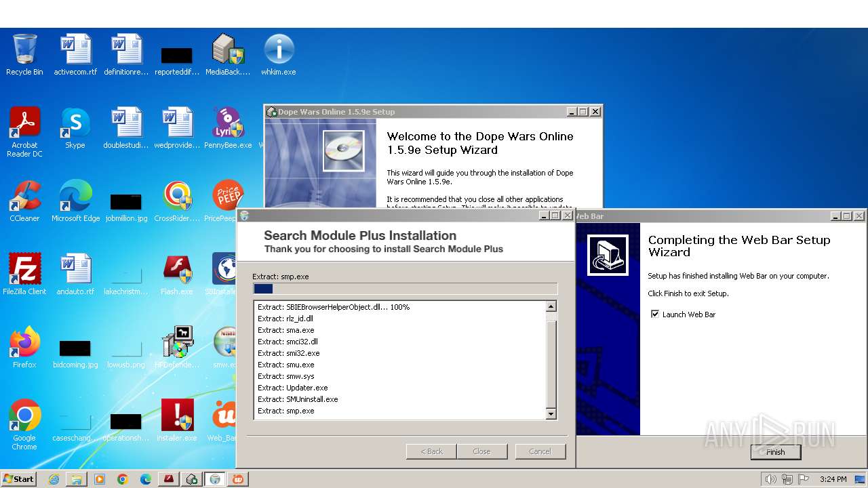The image size is (868, 488).
Task: Launch Microsoft Edge desktop shortcut
Action: click(75, 201)
